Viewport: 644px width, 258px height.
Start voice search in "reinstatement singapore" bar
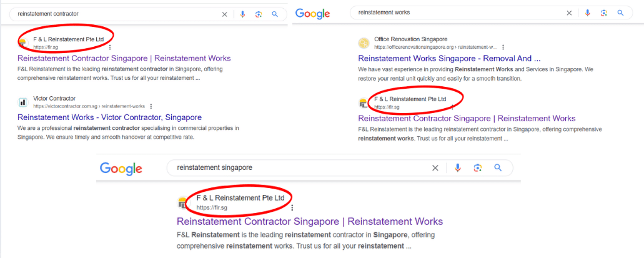[458, 168]
